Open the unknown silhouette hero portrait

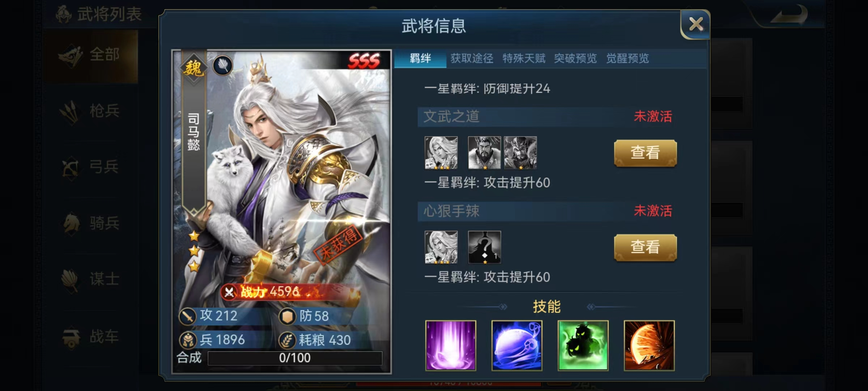click(x=485, y=247)
